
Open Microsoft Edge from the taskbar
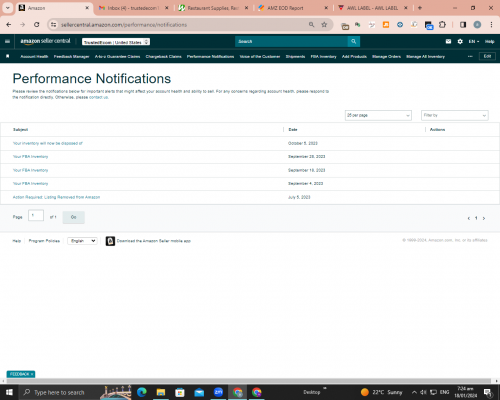(142, 392)
